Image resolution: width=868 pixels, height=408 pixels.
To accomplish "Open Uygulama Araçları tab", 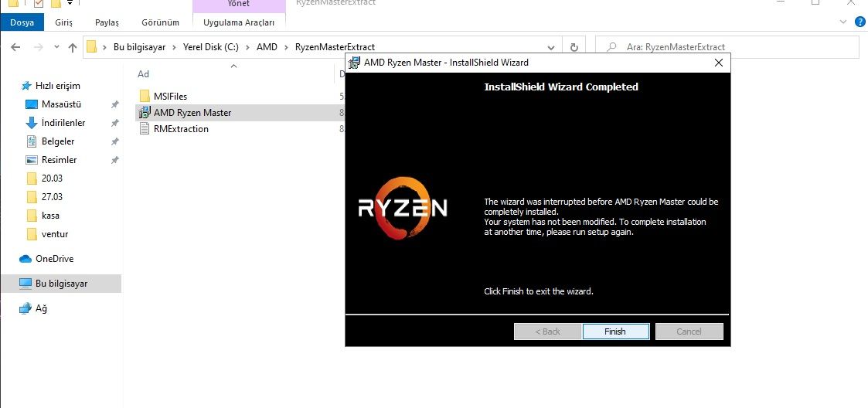I will [239, 22].
